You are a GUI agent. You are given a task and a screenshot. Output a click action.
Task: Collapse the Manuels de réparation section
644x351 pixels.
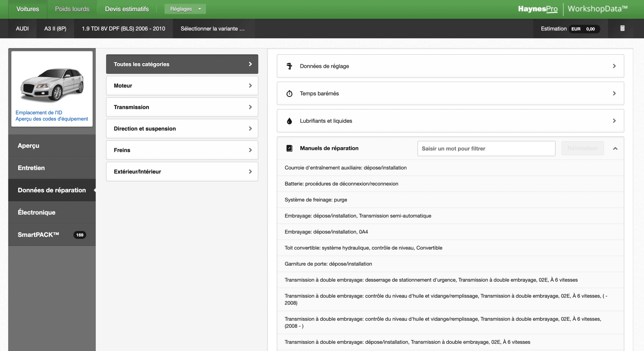(615, 148)
